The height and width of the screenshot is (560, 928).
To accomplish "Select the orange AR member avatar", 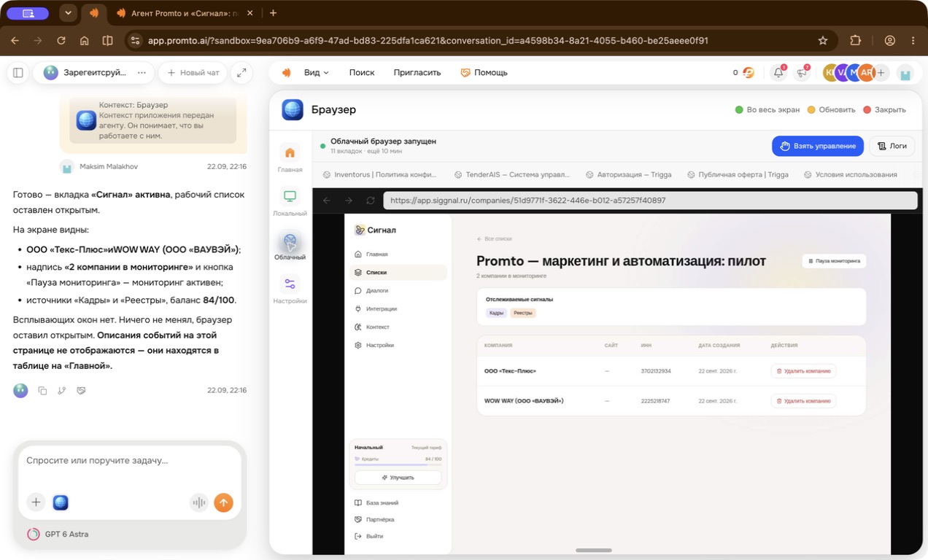I will (866, 72).
